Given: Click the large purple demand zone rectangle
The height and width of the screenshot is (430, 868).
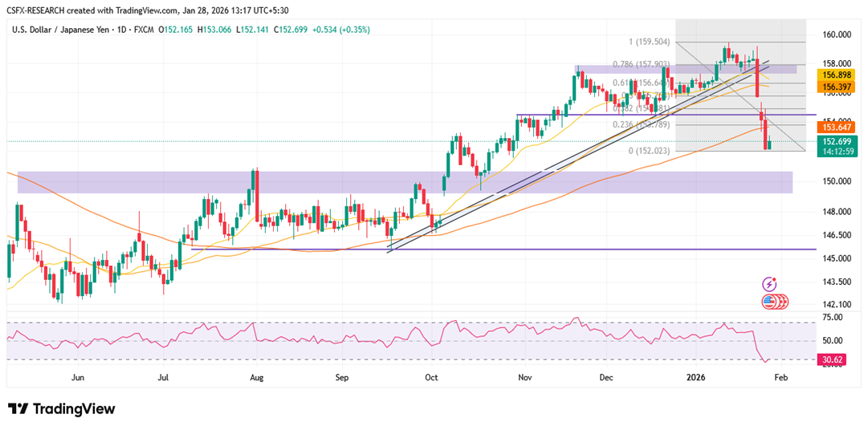Looking at the screenshot, I should (405, 182).
